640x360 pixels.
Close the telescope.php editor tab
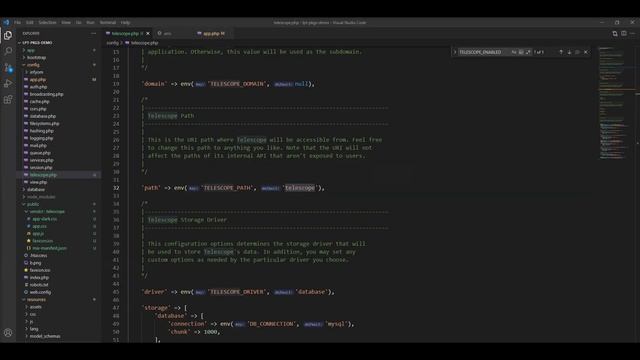coord(148,33)
